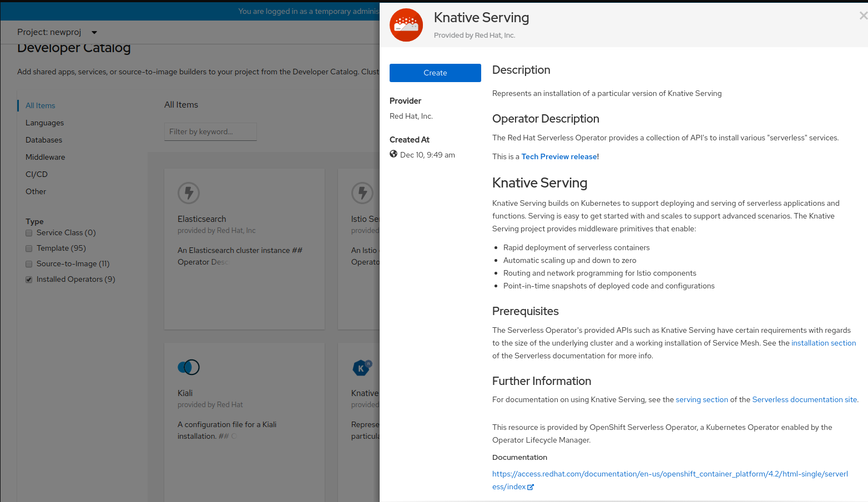The width and height of the screenshot is (868, 502).
Task: Click the 'Rapid deployment of serverless containers' bullet
Action: [577, 247]
